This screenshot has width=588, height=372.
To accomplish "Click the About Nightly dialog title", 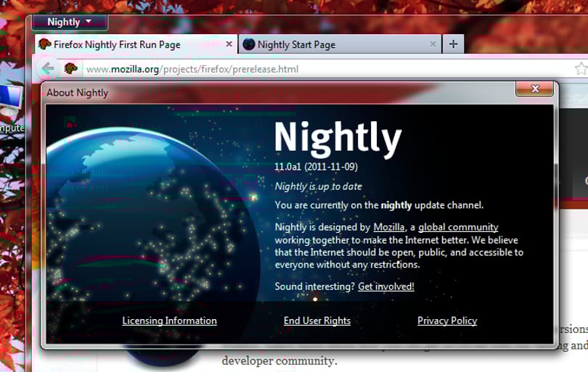I will (x=77, y=93).
